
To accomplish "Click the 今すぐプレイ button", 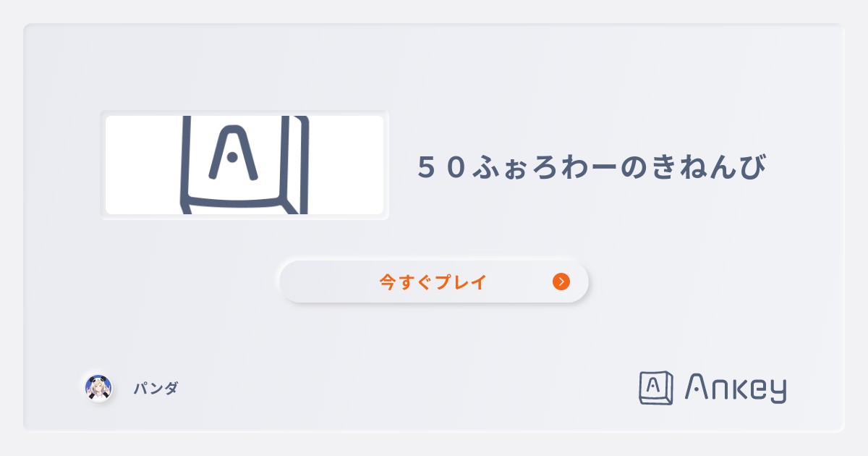I will [x=434, y=282].
